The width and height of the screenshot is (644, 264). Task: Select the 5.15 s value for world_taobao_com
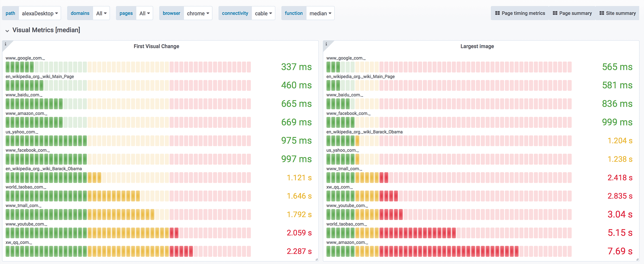(x=620, y=233)
